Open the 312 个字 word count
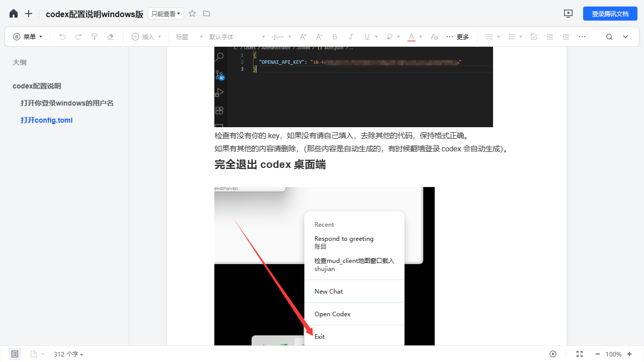Image resolution: width=644 pixels, height=362 pixels. coord(68,354)
